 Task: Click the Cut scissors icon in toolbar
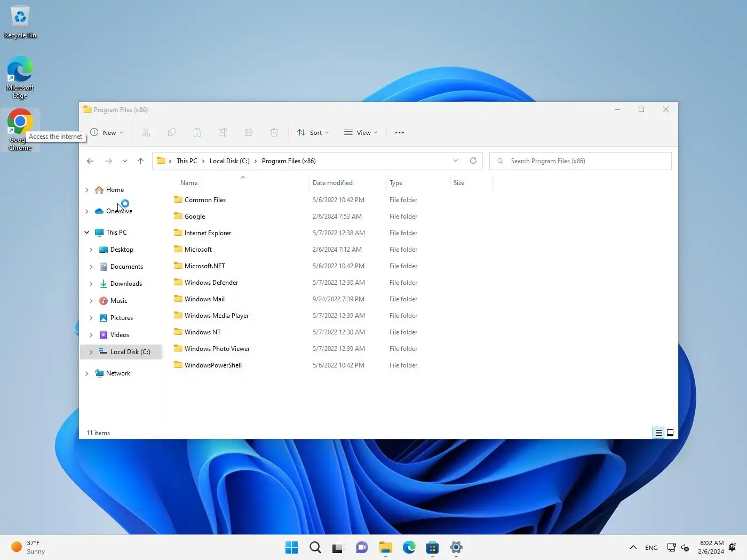(146, 132)
